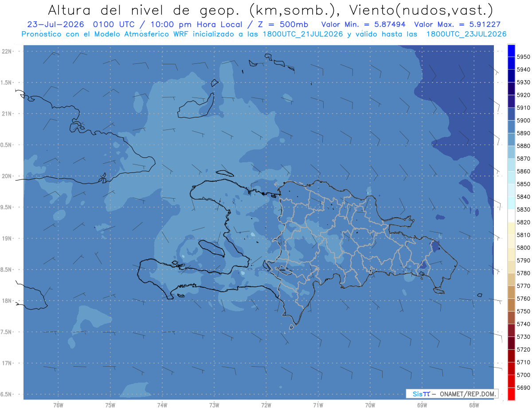Viewport: 532px width, 411px height.
Task: Click the 73W longitude axis label
Action: coord(214,406)
